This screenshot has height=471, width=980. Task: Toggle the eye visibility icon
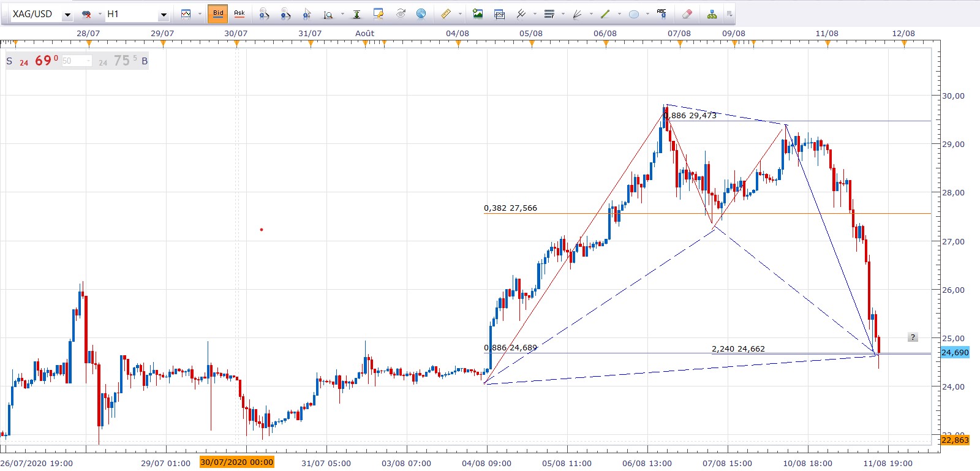(x=401, y=13)
